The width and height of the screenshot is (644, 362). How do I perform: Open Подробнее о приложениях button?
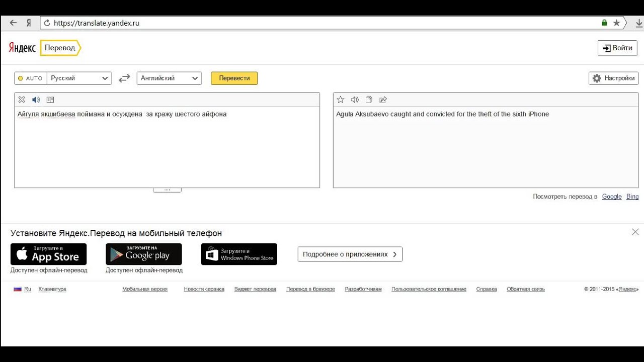point(350,254)
